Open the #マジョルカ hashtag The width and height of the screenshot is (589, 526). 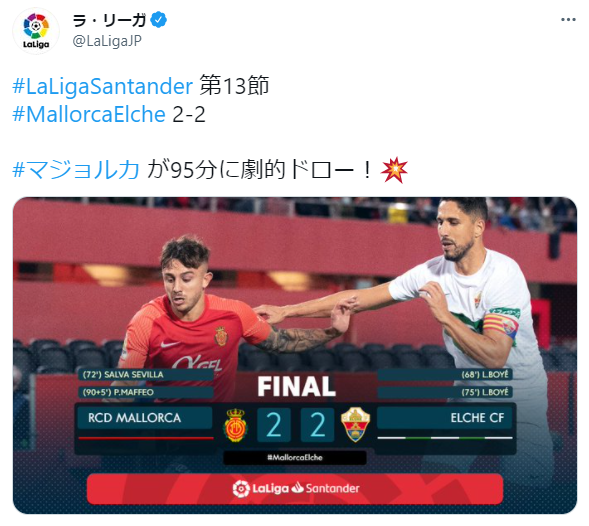pos(76,169)
